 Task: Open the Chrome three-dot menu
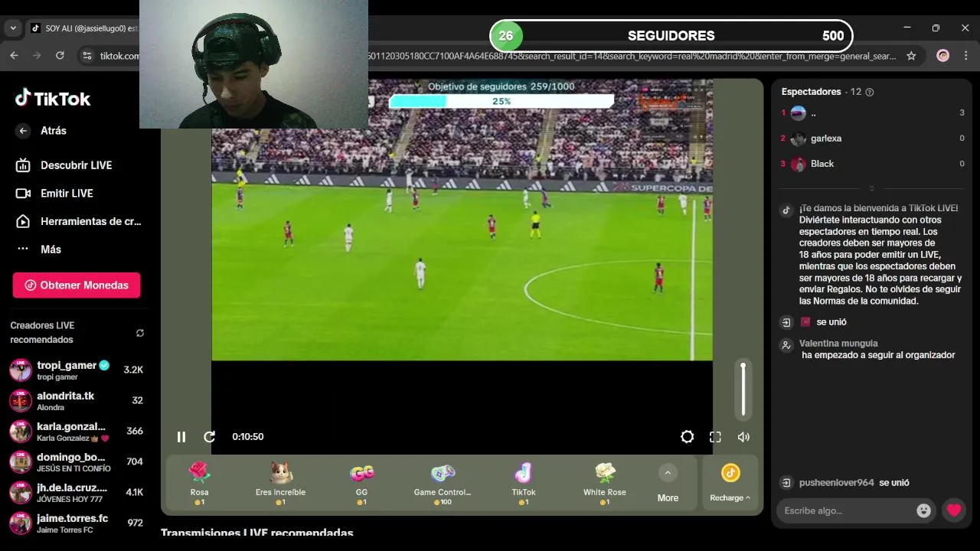pyautogui.click(x=965, y=56)
